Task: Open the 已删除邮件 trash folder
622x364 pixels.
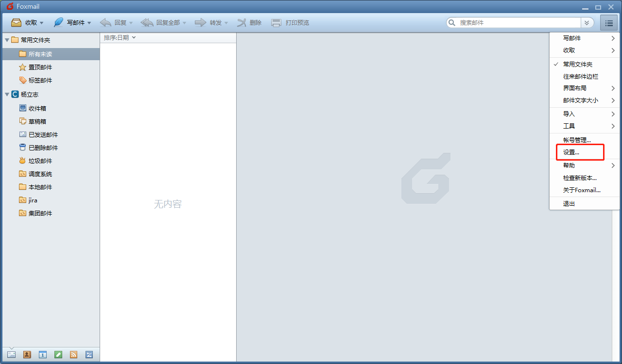Action: [x=51, y=148]
